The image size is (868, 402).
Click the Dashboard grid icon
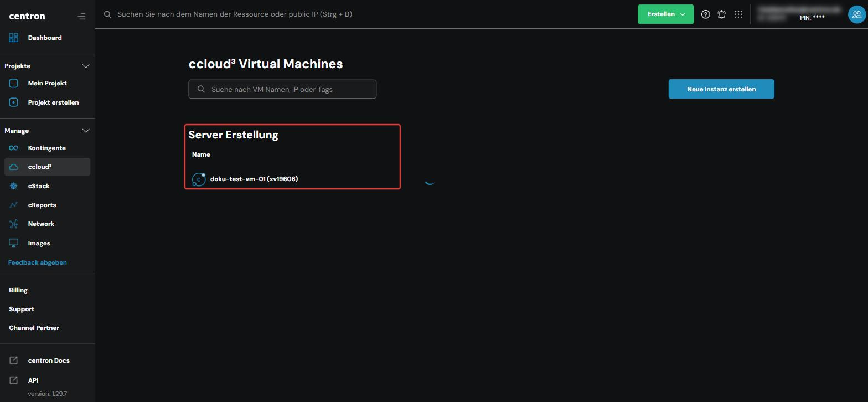pos(14,38)
